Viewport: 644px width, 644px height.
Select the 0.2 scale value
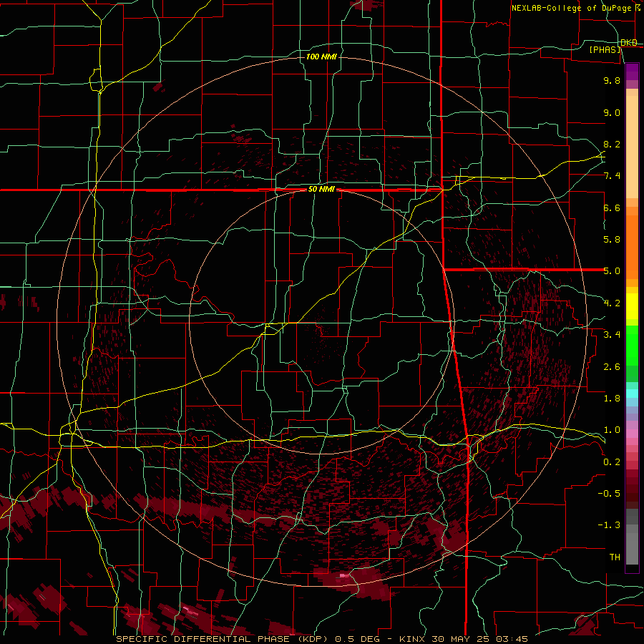click(x=612, y=462)
